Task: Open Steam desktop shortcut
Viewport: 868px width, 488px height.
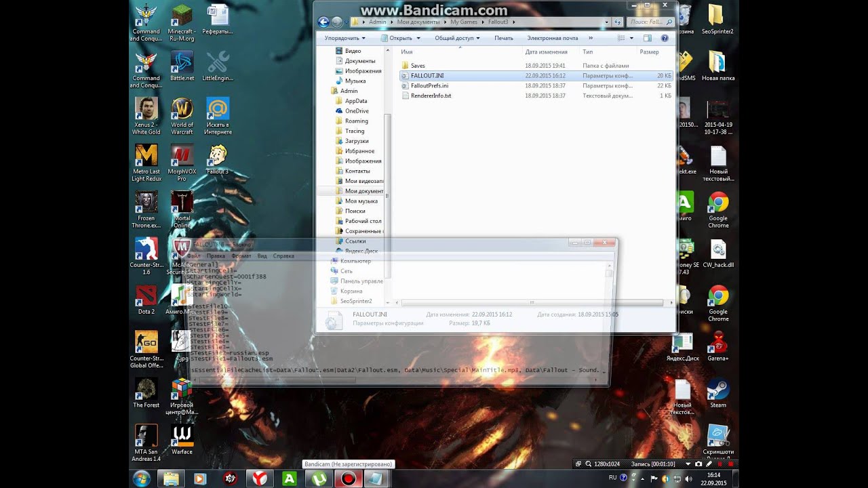Action: pyautogui.click(x=718, y=393)
